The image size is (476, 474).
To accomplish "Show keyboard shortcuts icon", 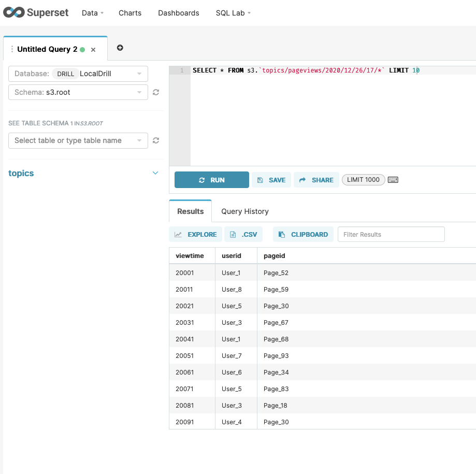I will [x=393, y=180].
